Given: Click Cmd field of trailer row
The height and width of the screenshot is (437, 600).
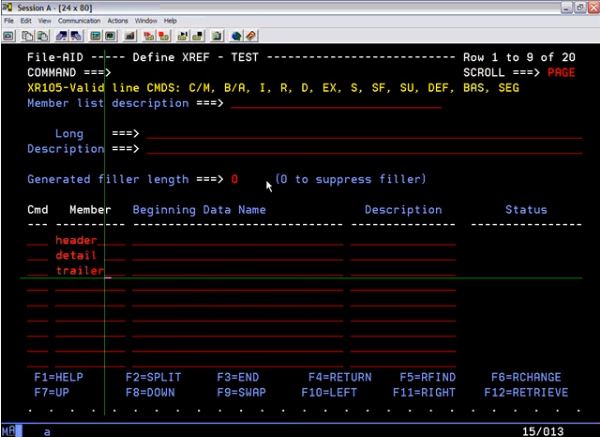Looking at the screenshot, I should [38, 271].
